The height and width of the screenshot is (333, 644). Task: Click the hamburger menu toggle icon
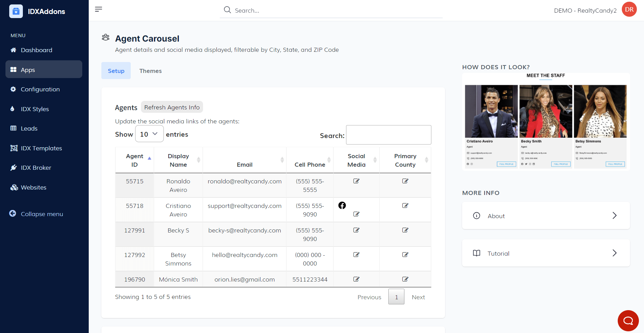coord(99,9)
